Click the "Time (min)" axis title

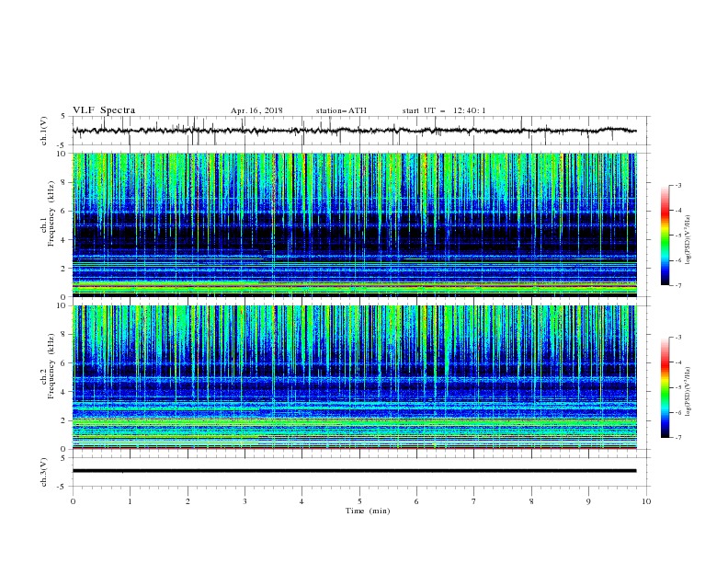click(x=368, y=511)
